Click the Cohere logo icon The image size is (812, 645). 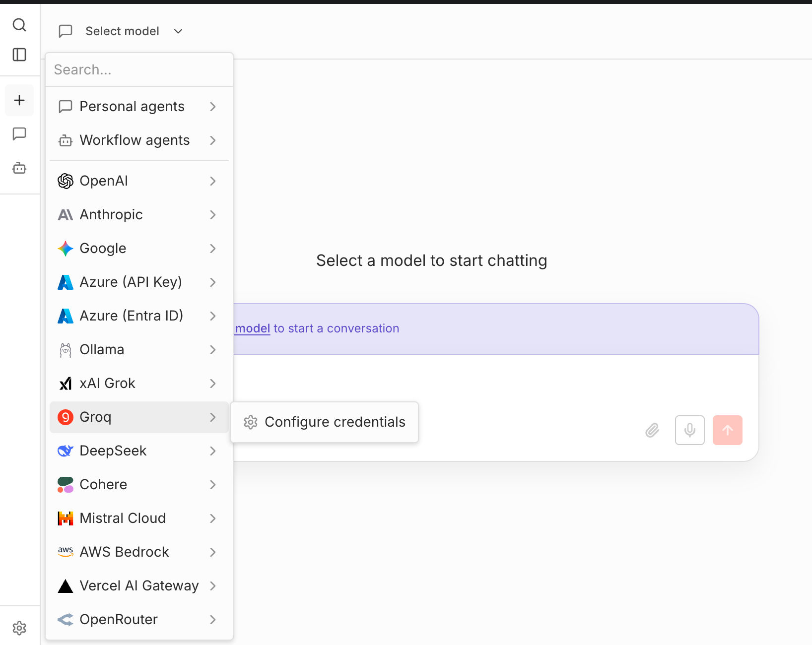(x=66, y=485)
